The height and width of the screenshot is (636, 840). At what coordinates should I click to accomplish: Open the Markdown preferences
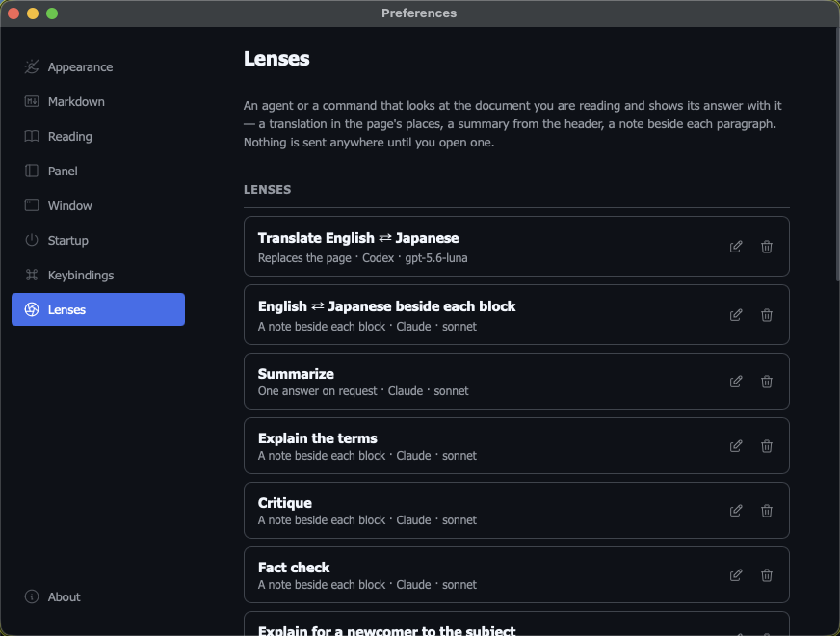pos(98,102)
